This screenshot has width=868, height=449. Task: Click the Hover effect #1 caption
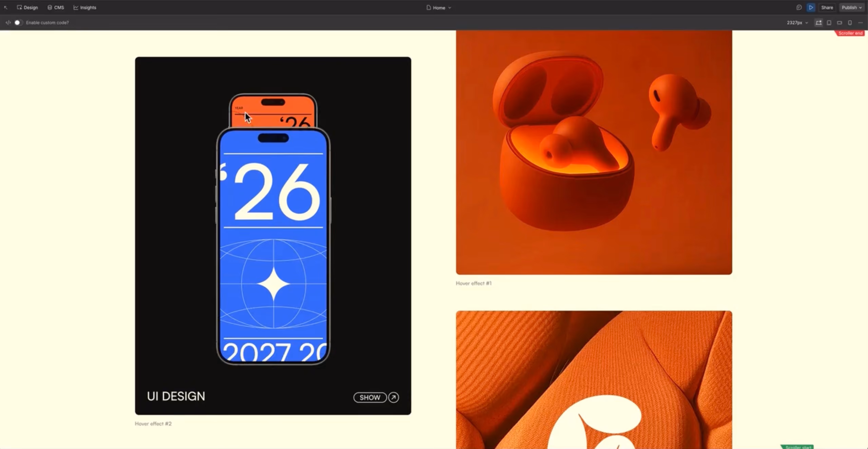(x=474, y=283)
